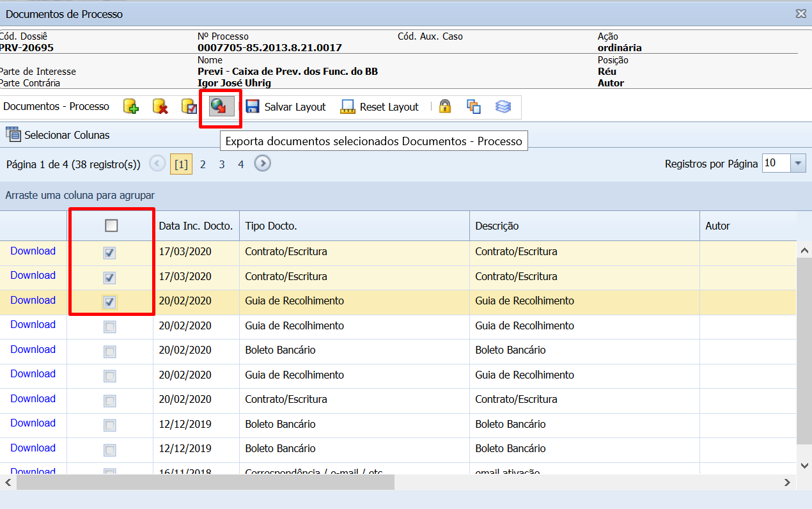Click the name Previ - Caixa de Prev. dos Func. do BB
This screenshot has width=812, height=509.
(288, 72)
